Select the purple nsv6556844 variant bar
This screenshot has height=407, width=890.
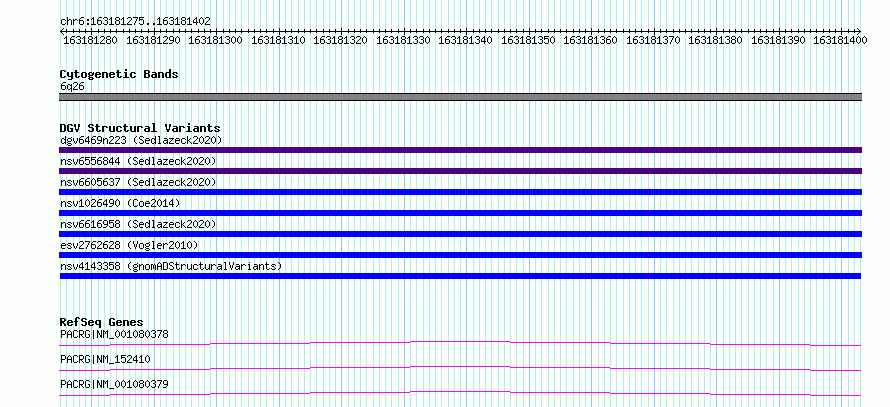pyautogui.click(x=460, y=171)
